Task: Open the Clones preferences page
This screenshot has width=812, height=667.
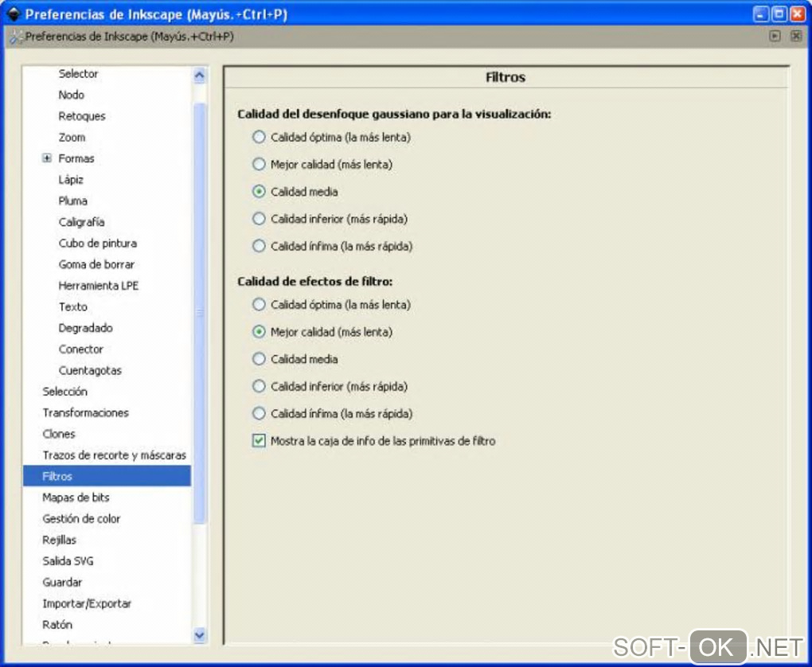Action: click(x=59, y=434)
